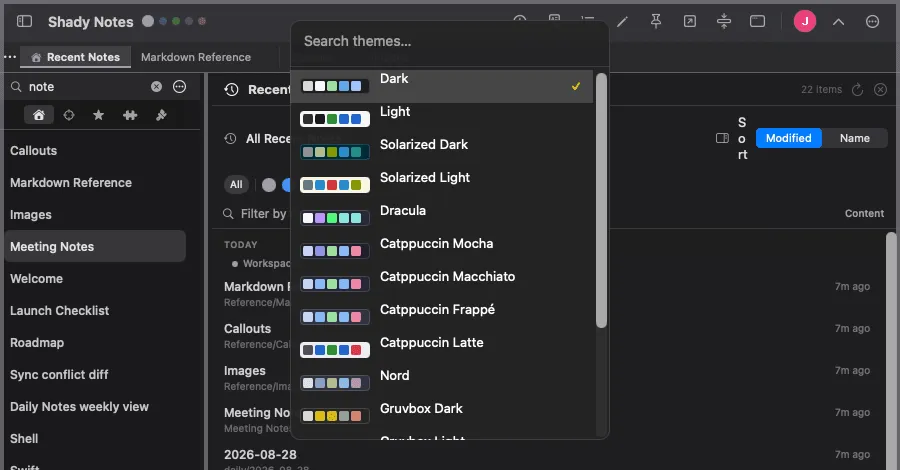Choose the Gruvbox Dark theme

click(442, 417)
